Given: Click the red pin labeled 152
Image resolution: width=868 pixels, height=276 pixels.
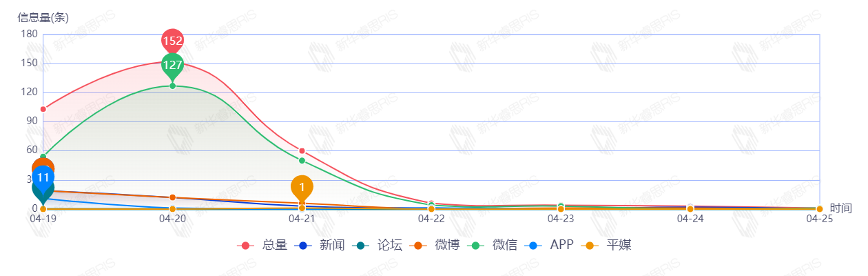Looking at the screenshot, I should (x=172, y=41).
